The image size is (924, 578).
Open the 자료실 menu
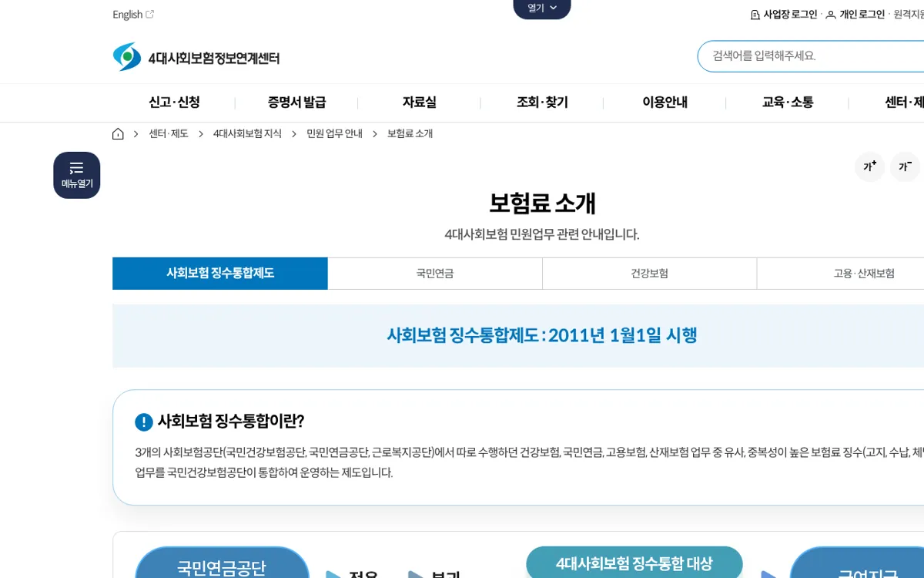(419, 102)
